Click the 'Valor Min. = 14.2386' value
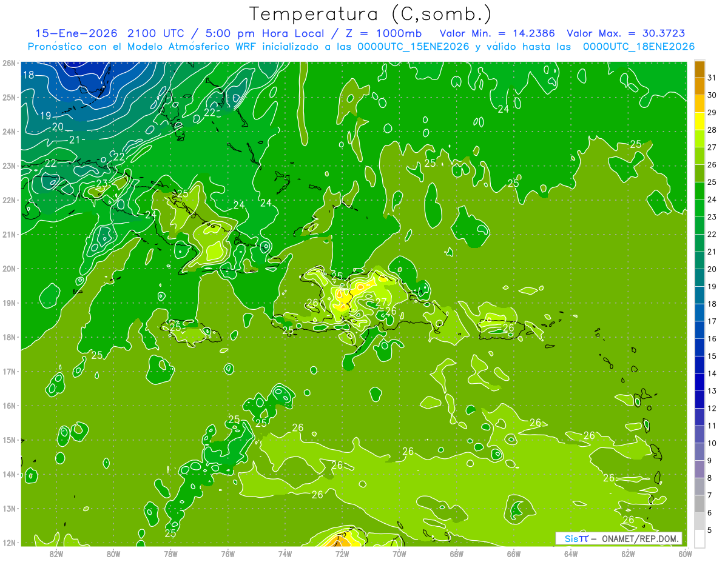Viewport: 728px width, 562px height. [x=497, y=33]
